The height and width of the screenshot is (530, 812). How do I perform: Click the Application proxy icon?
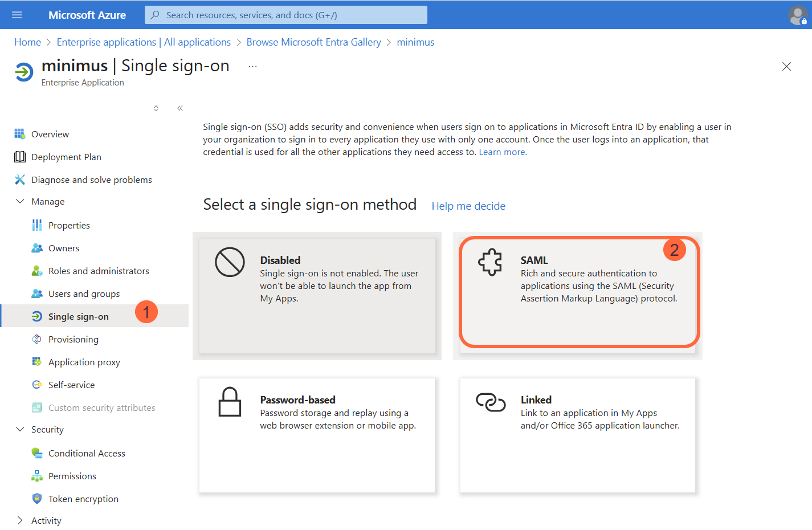click(37, 362)
